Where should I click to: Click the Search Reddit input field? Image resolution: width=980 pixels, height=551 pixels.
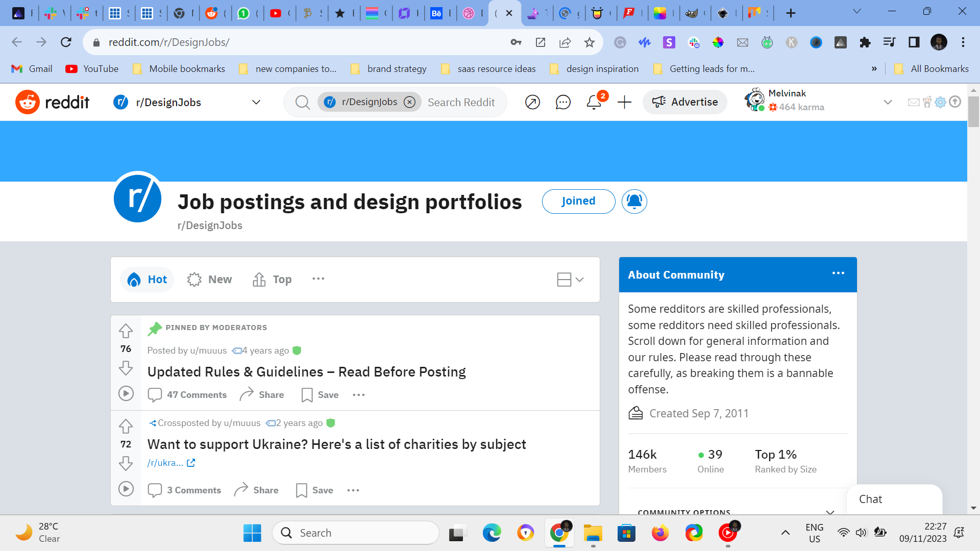pos(461,103)
